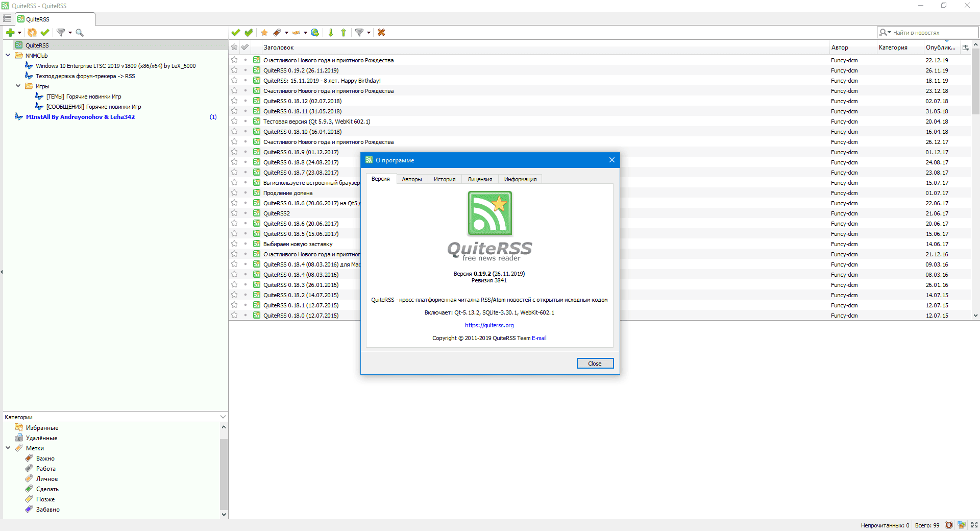Click the feed search magnifier icon

[80, 33]
